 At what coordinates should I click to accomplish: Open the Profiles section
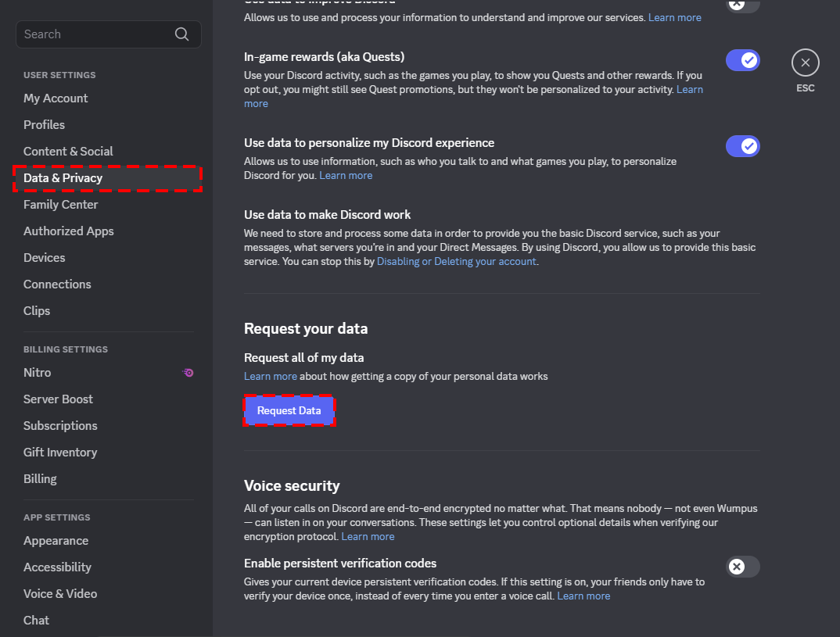click(44, 124)
